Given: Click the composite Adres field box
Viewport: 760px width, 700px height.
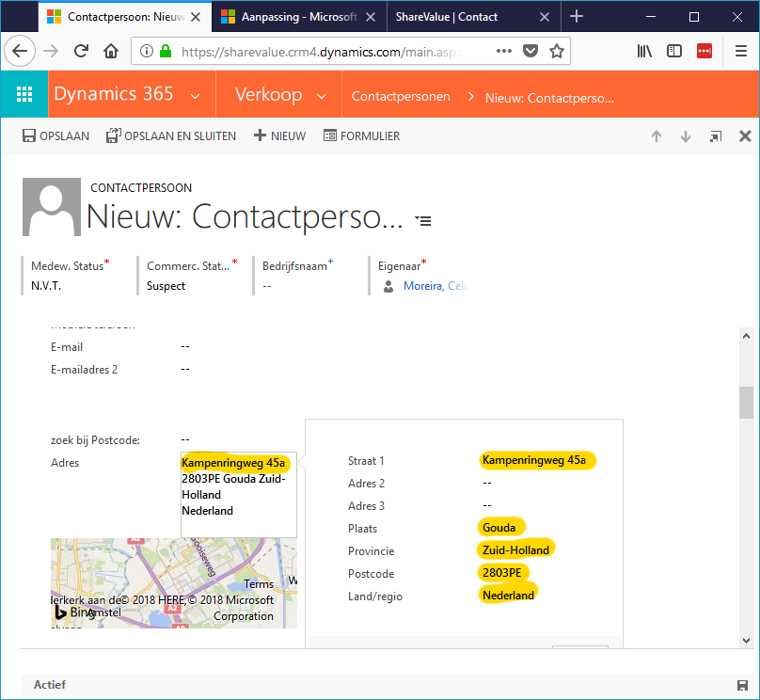Looking at the screenshot, I should click(x=239, y=495).
